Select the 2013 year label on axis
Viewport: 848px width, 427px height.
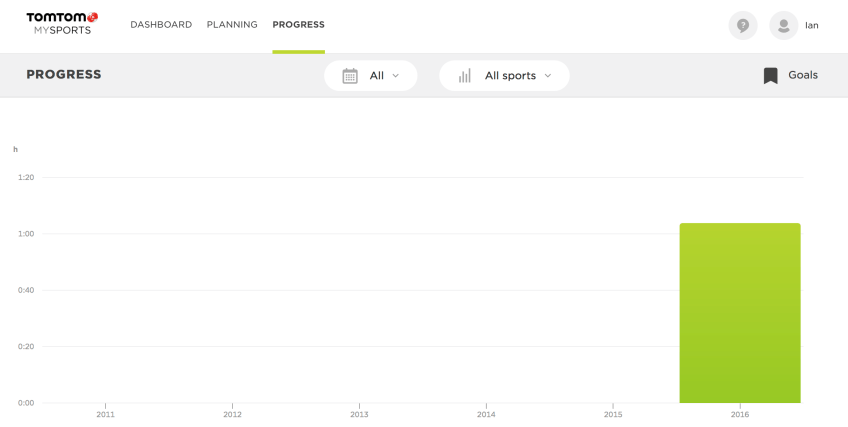pos(359,414)
